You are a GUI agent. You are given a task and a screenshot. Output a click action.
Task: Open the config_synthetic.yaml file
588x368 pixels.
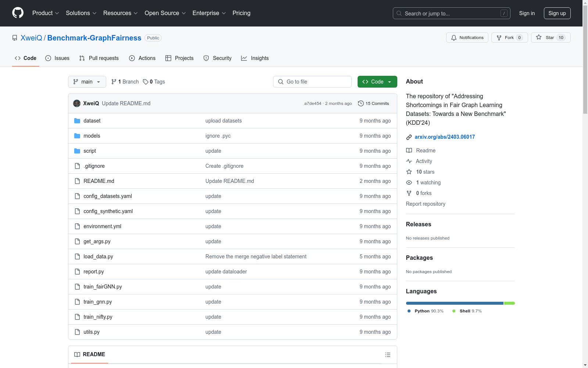[x=108, y=211]
